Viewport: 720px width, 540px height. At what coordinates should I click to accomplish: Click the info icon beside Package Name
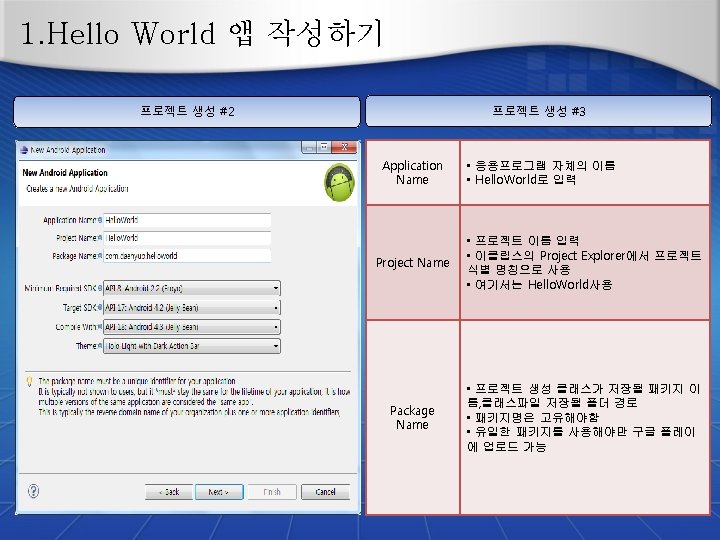click(100, 256)
